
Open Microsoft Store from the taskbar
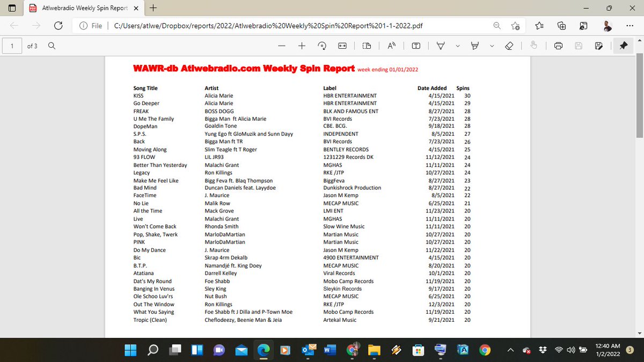click(x=418, y=350)
